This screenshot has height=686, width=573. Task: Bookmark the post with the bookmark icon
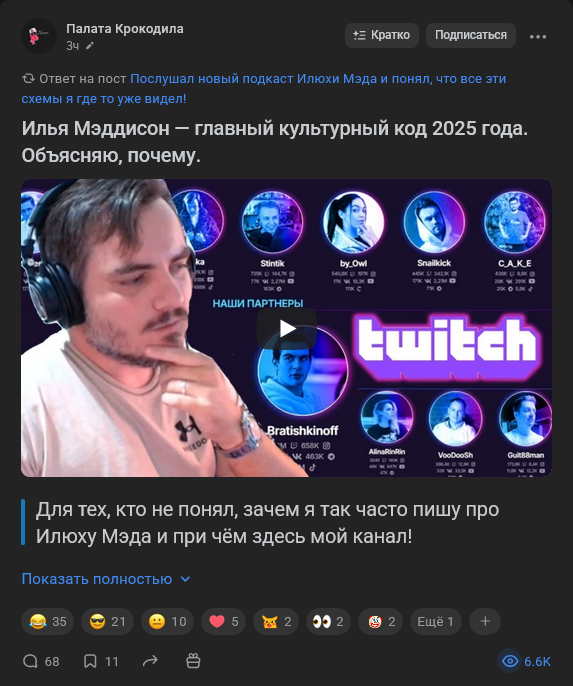tap(101, 661)
